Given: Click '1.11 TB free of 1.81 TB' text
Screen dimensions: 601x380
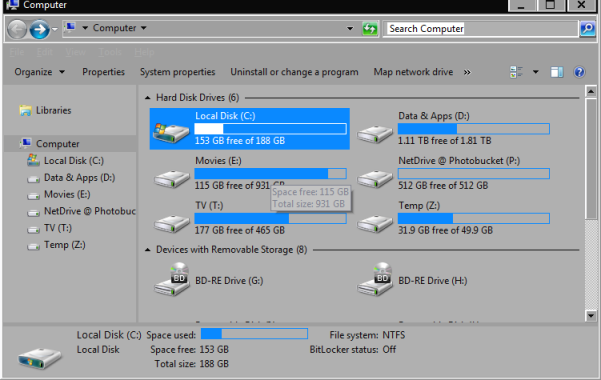Looking at the screenshot, I should (445, 141).
